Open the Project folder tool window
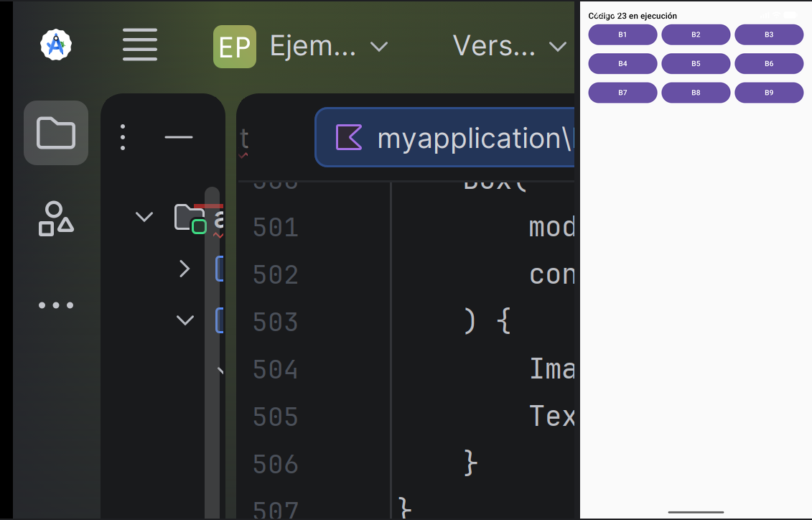Screen dimensions: 812x520 [56, 133]
